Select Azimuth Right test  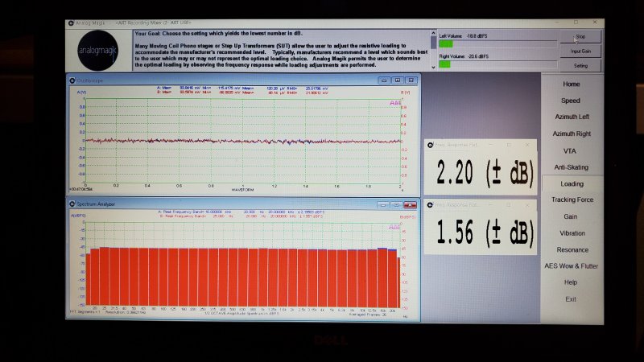572,134
